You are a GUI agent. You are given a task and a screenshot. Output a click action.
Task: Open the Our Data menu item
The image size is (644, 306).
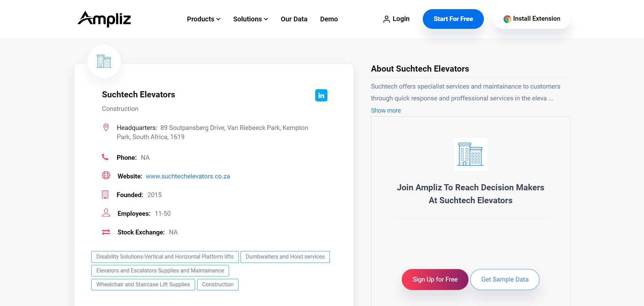tap(294, 19)
